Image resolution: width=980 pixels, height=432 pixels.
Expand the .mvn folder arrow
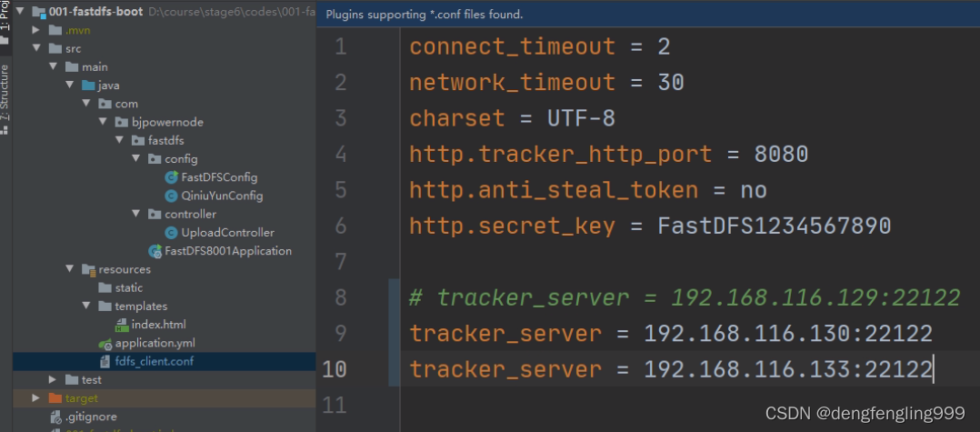click(36, 30)
